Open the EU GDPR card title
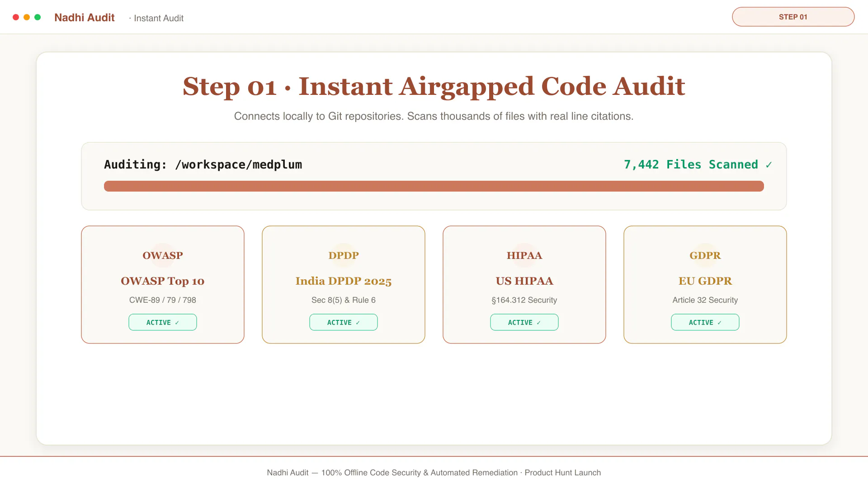Image resolution: width=868 pixels, height=488 pixels. click(x=705, y=281)
